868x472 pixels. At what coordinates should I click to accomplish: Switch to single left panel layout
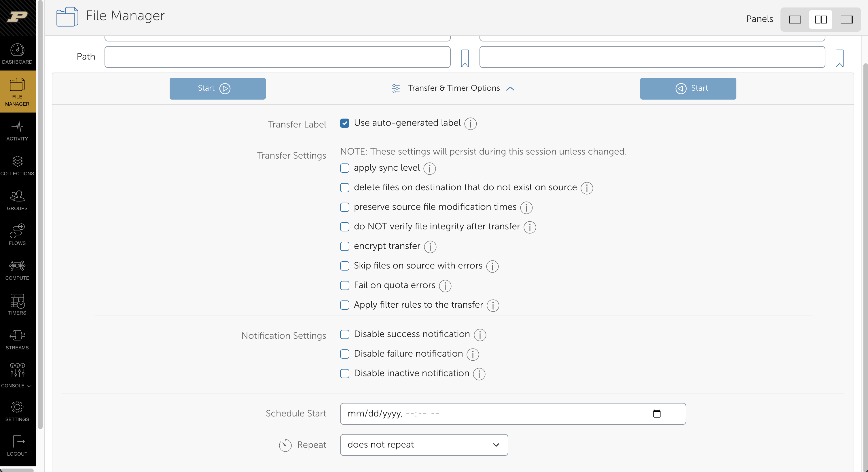point(795,20)
